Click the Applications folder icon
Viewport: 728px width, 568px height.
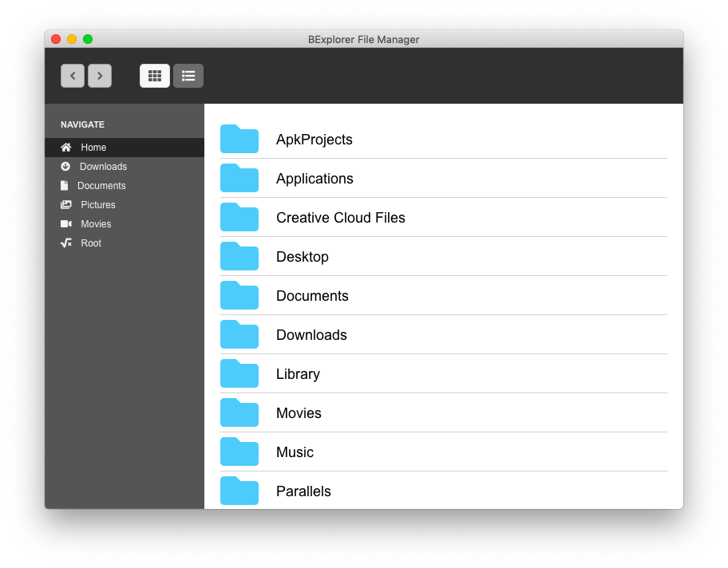[239, 178]
